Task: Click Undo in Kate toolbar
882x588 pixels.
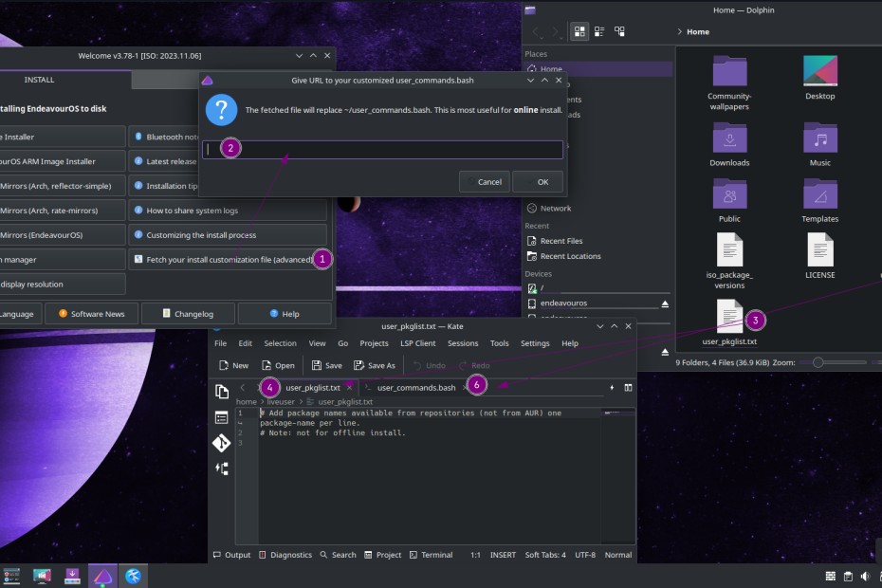Action: pos(430,365)
